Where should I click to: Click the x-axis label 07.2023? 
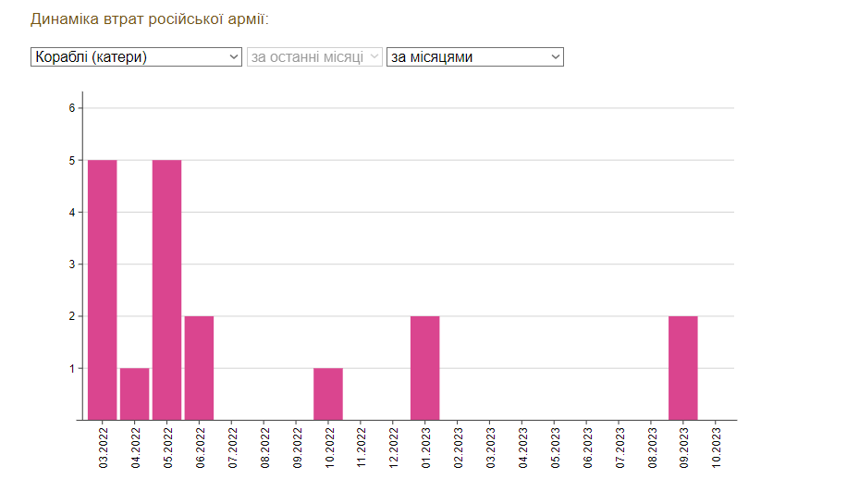point(620,449)
